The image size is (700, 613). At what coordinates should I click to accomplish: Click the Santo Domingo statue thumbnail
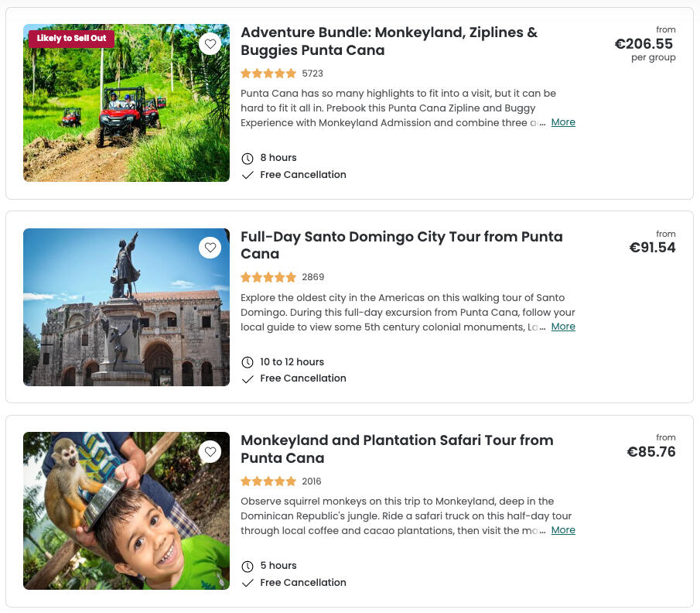coord(126,317)
